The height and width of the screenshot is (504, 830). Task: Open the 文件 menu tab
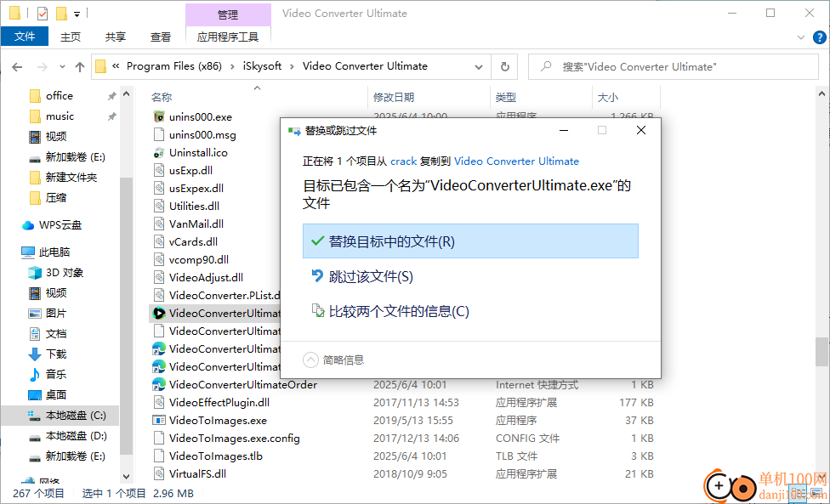point(25,37)
